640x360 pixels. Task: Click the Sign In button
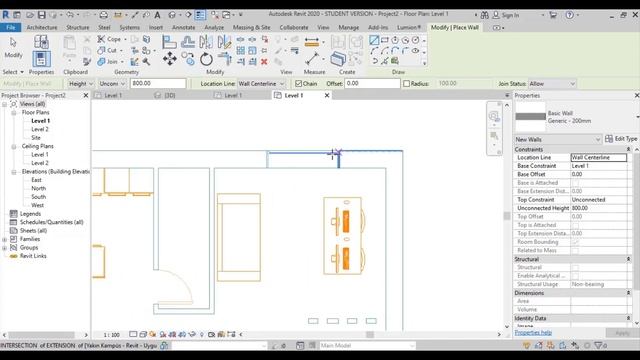click(506, 15)
